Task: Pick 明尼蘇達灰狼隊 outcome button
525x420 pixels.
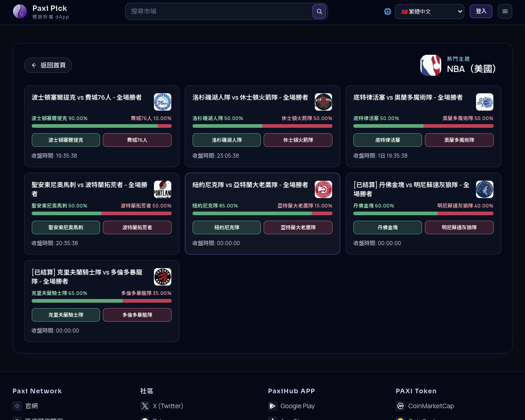Action: point(459,227)
